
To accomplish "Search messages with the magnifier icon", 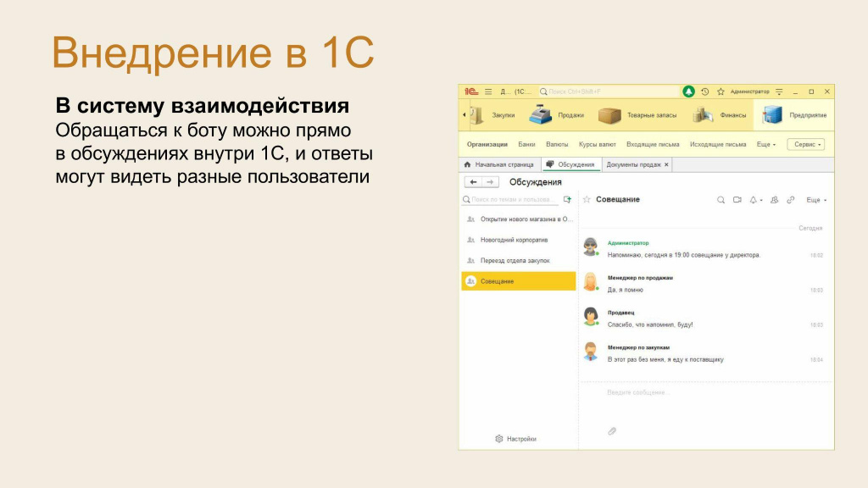I will [721, 200].
